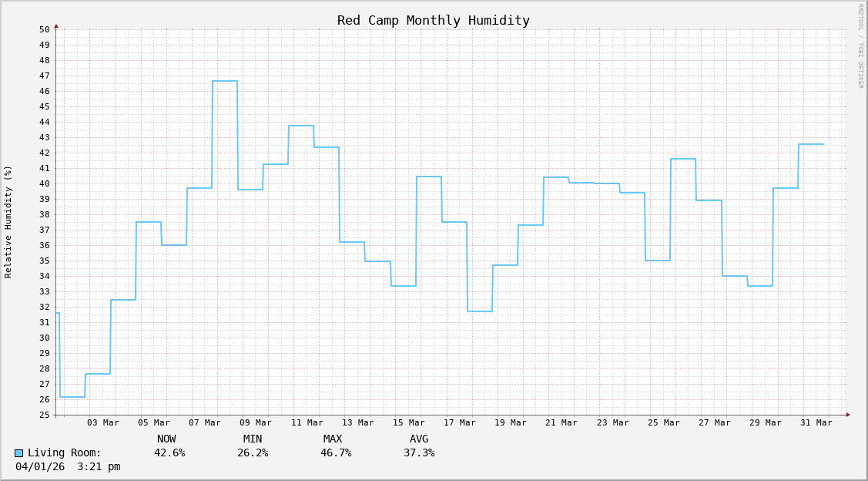The image size is (868, 481).
Task: Click the MIN column header
Action: [253, 439]
